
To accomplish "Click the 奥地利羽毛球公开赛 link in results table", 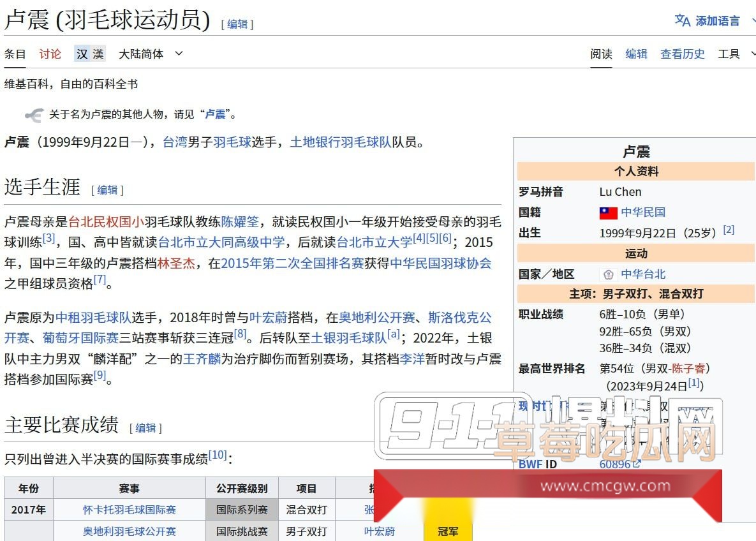I will pyautogui.click(x=129, y=531).
